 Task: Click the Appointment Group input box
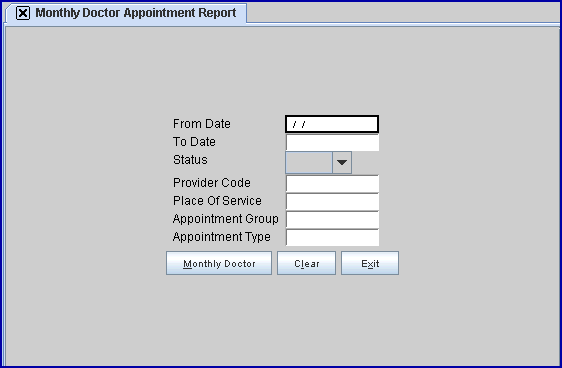click(332, 219)
